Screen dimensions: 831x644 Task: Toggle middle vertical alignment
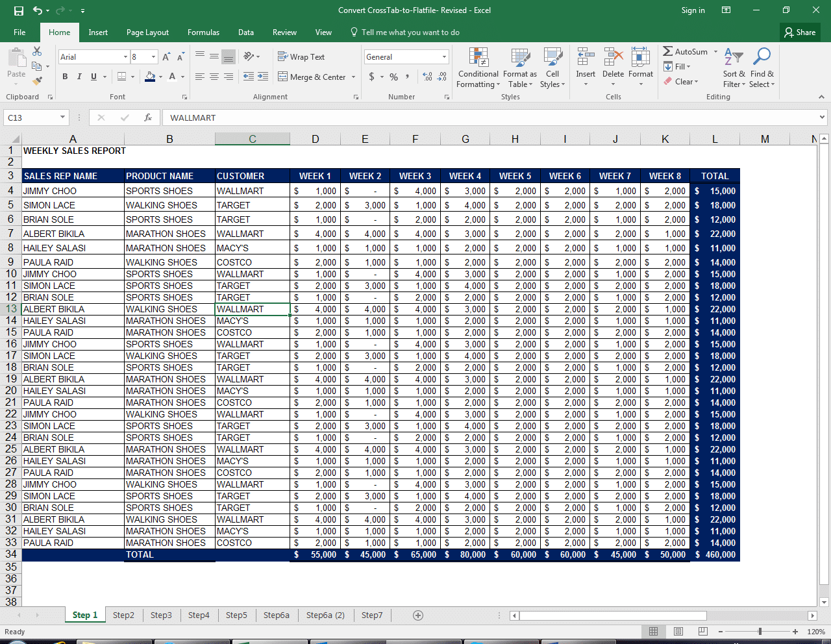coord(214,57)
